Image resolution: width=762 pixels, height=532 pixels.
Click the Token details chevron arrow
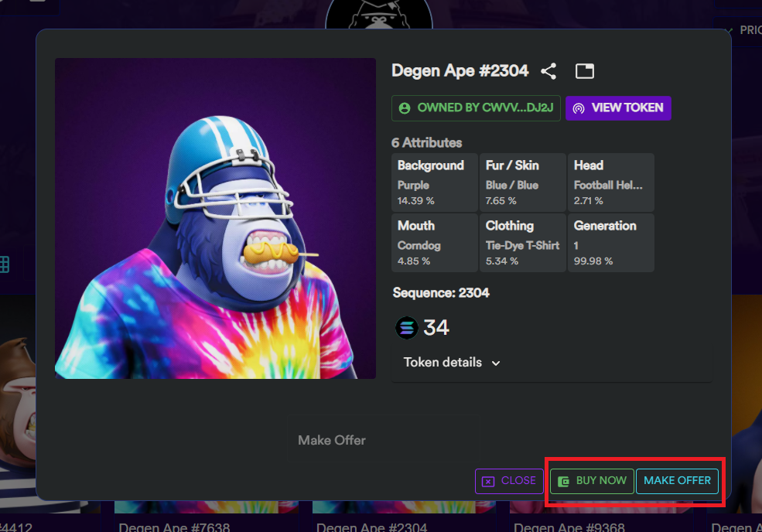point(496,363)
